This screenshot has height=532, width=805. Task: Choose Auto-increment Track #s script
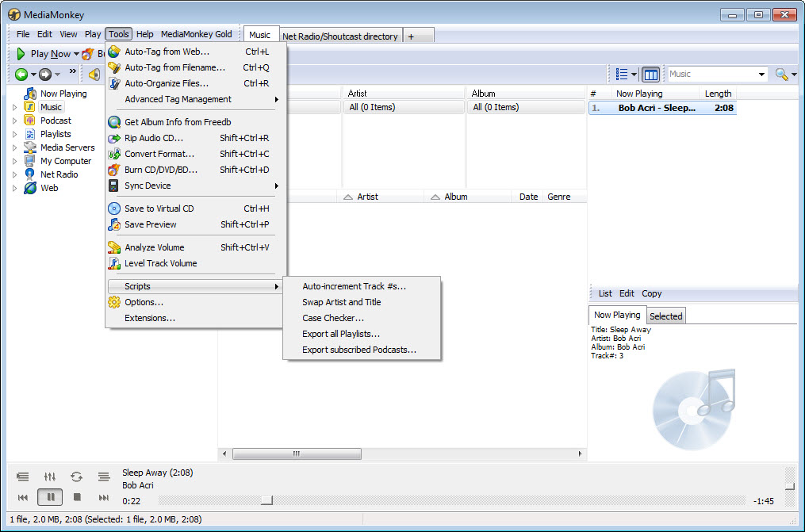click(x=362, y=286)
